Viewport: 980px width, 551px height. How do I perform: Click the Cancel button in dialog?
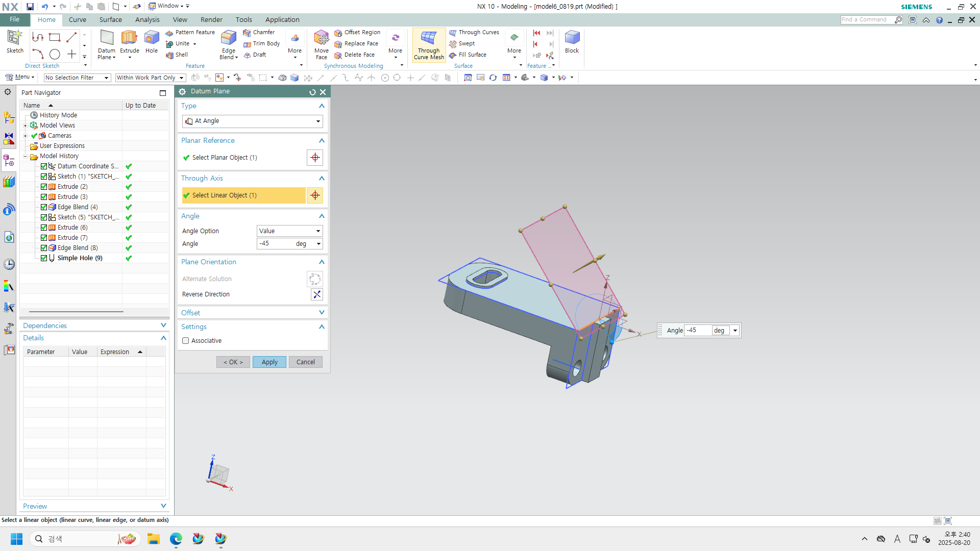[305, 362]
